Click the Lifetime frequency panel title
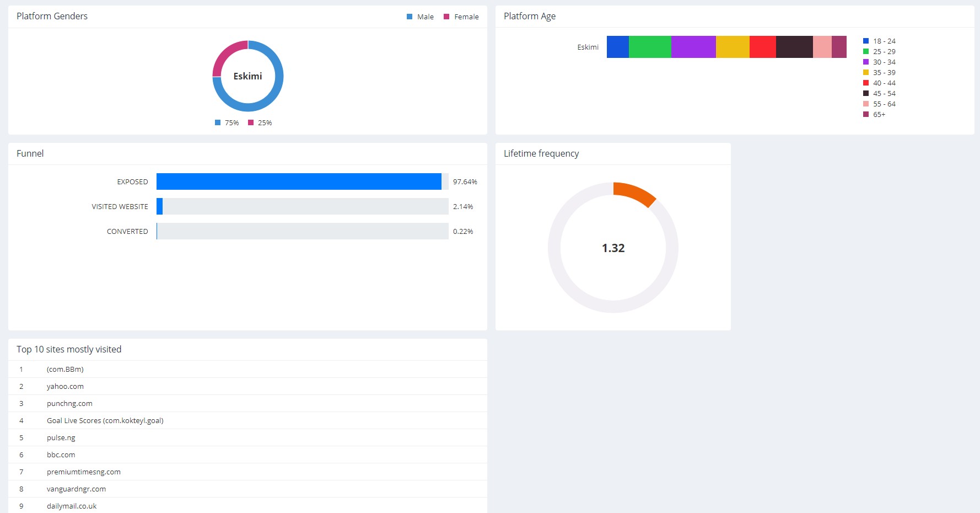The width and height of the screenshot is (980, 513). (x=541, y=153)
